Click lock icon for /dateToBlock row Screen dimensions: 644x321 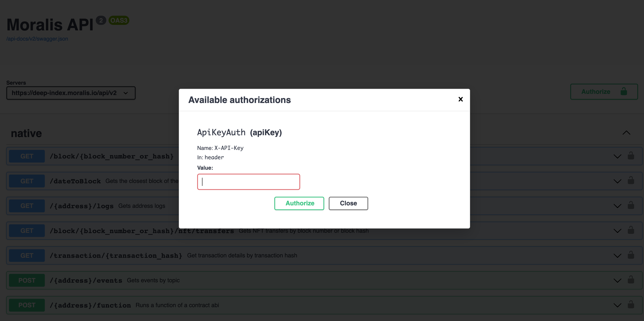coord(631,180)
